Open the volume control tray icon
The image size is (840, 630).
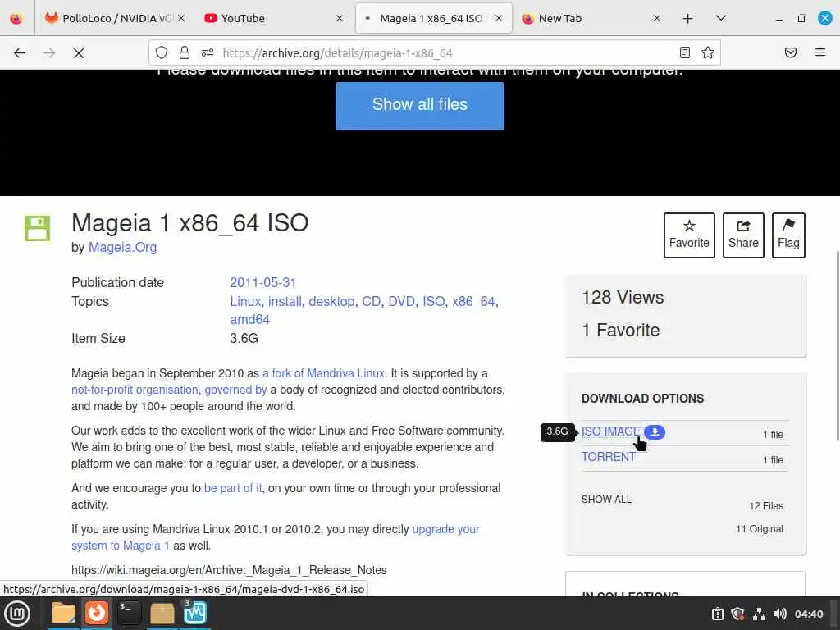coord(780,614)
